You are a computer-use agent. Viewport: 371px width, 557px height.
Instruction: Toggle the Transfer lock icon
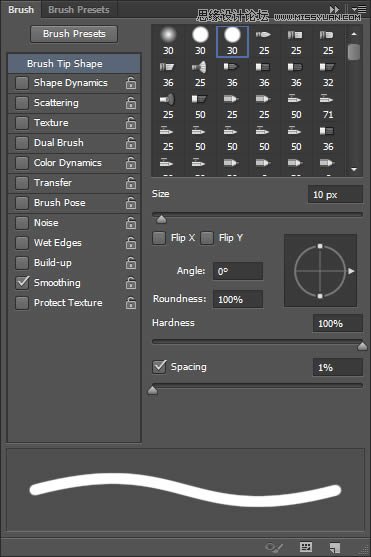[131, 183]
